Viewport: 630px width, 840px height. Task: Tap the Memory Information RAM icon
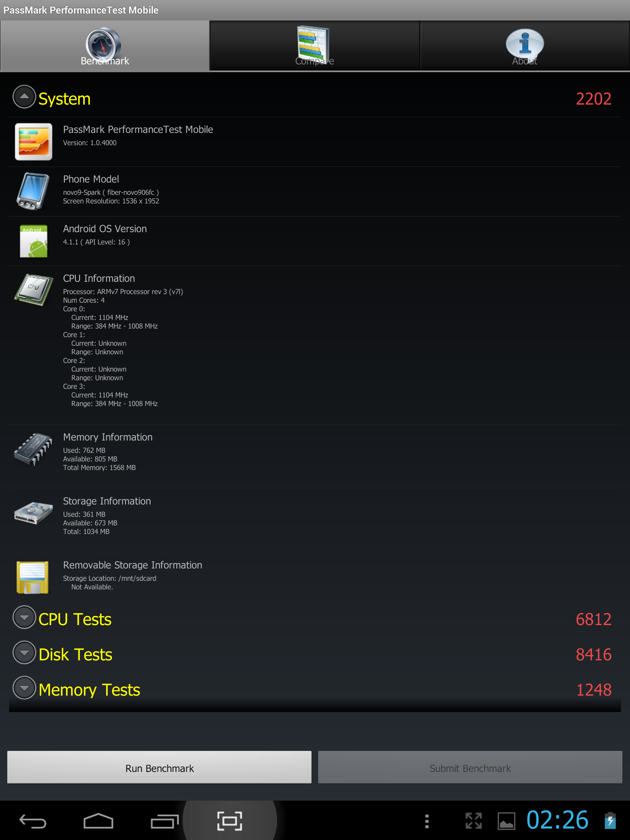coord(34,449)
